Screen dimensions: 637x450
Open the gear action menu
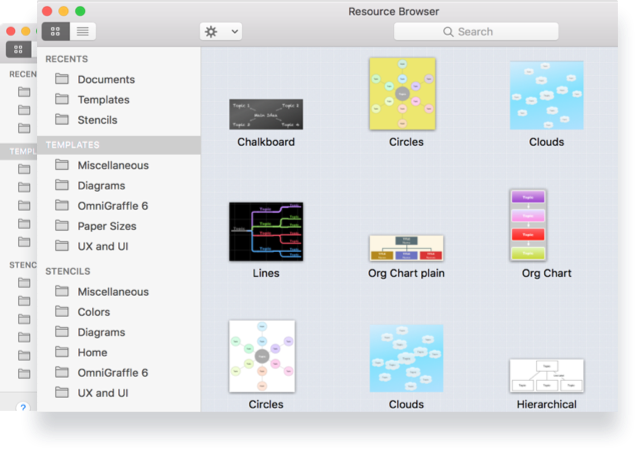221,32
